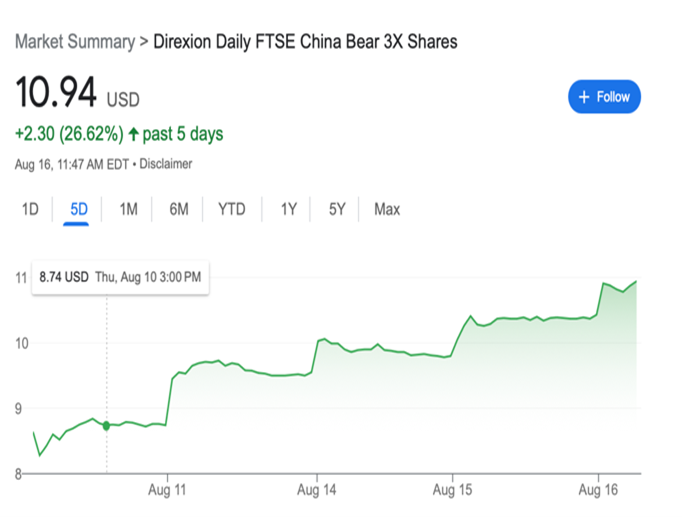Show the 1Y chart range
682x517 pixels.
click(288, 209)
